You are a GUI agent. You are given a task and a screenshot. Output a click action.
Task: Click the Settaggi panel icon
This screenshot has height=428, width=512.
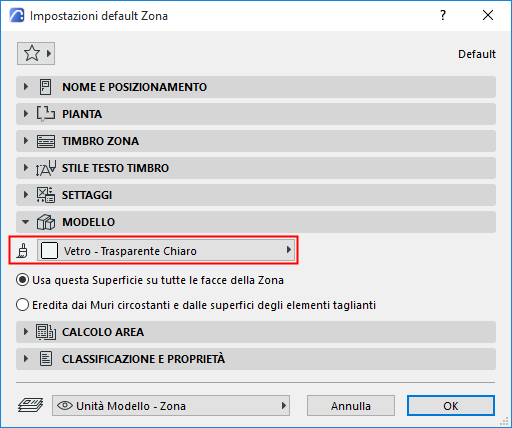46,195
